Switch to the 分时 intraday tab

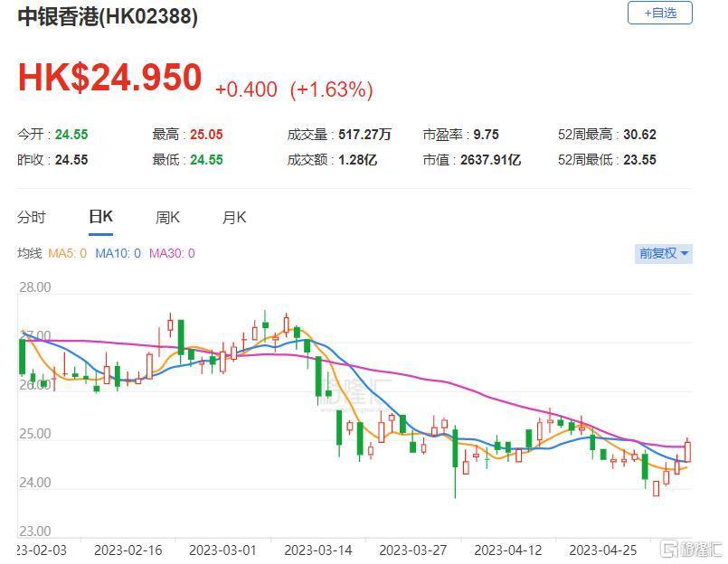[x=32, y=217]
